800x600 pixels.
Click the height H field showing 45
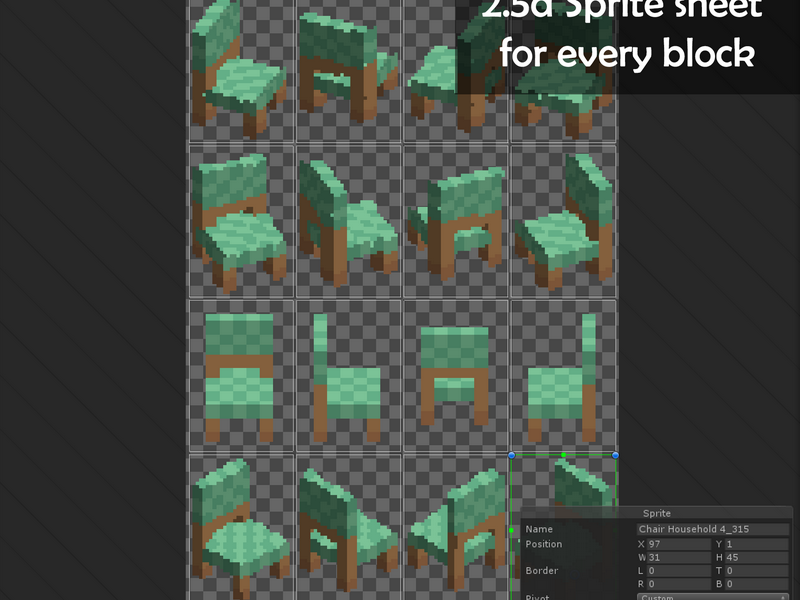[x=757, y=557]
